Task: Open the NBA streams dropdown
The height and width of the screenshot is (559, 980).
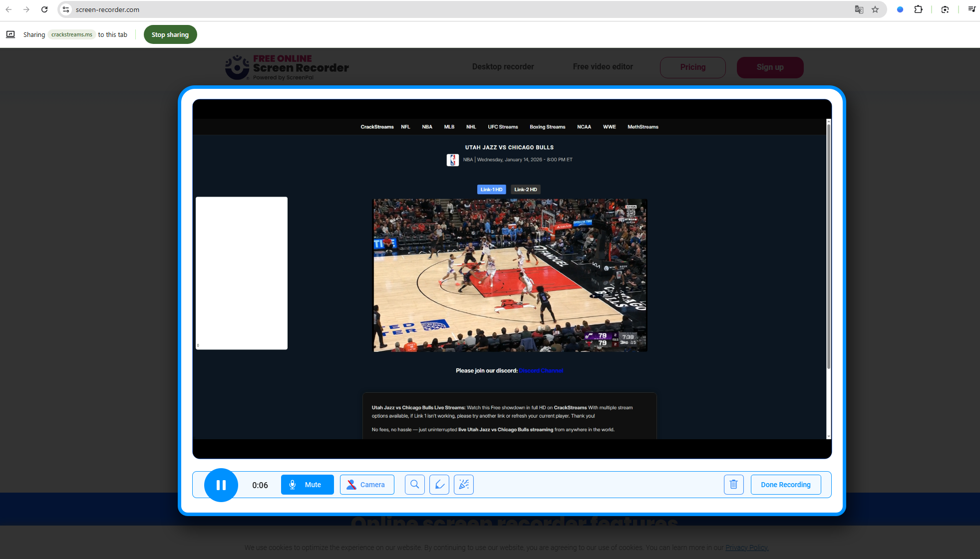Action: coord(427,127)
